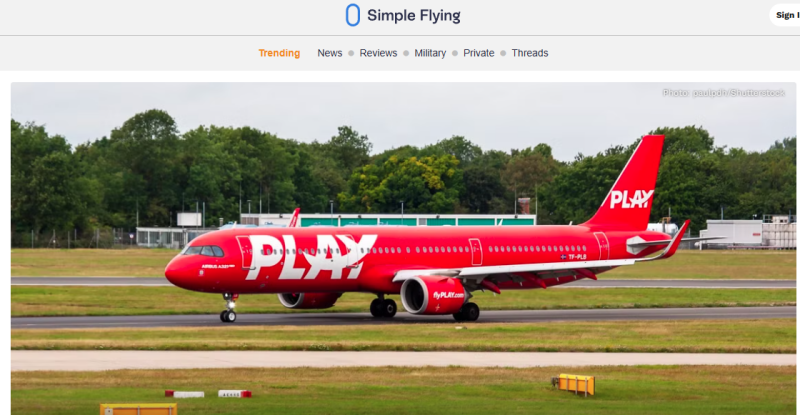Image resolution: width=800 pixels, height=415 pixels.
Task: Open the Threads page
Action: click(530, 53)
